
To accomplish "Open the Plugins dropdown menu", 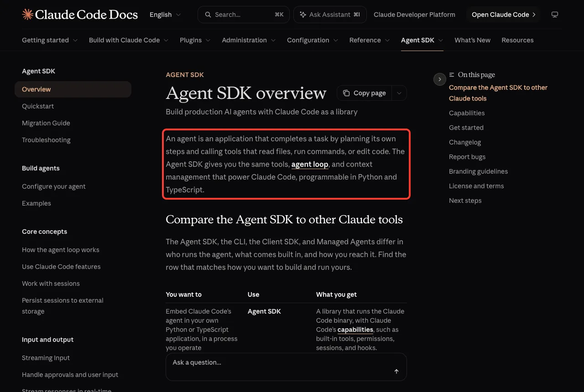I will pyautogui.click(x=195, y=40).
